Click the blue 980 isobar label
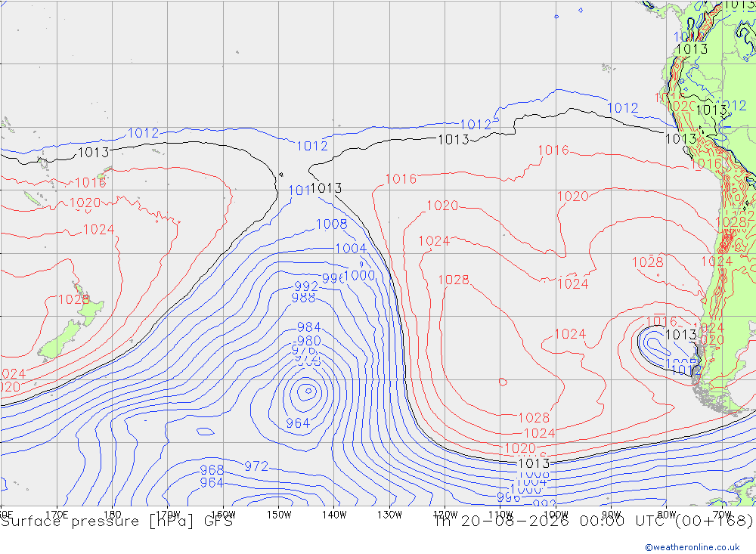Viewport: 756px width, 554px height. pyautogui.click(x=309, y=341)
